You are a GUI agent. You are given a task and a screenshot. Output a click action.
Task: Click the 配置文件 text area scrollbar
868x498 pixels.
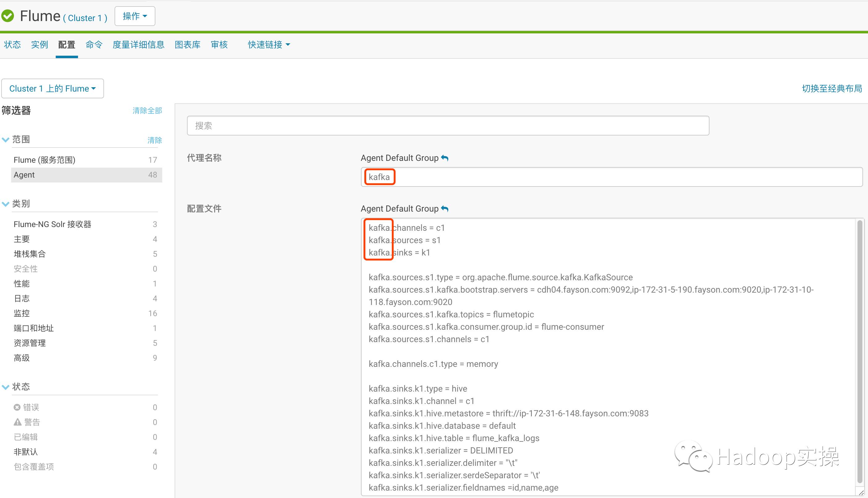859,351
